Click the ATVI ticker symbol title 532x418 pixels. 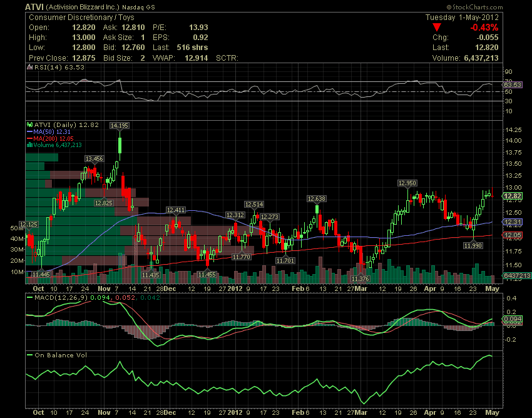click(34, 7)
